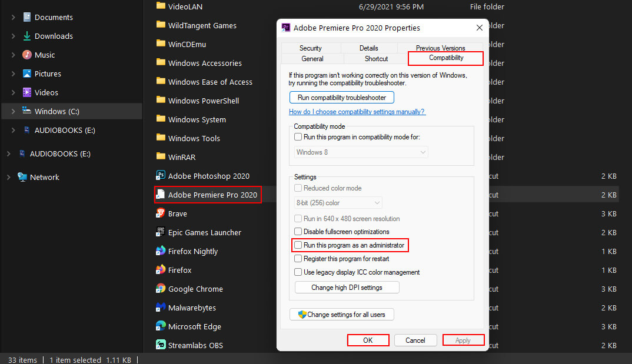The width and height of the screenshot is (632, 364).
Task: Toggle Reduced color mode checkbox
Action: [298, 188]
